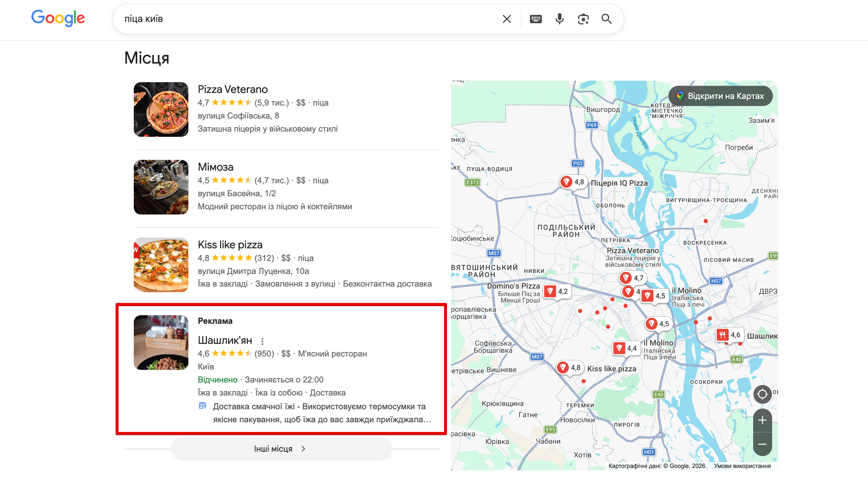Click the Вишгород label on the map
This screenshot has height=484, width=868.
click(x=603, y=110)
